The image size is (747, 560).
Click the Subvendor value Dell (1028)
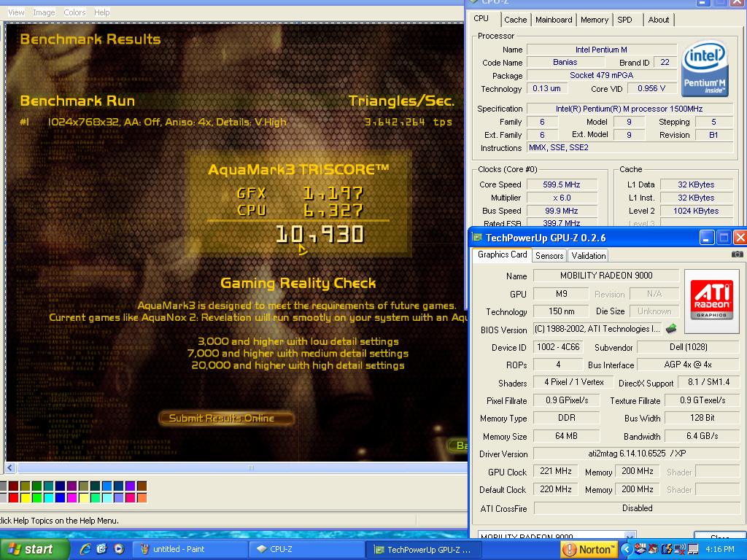688,346
